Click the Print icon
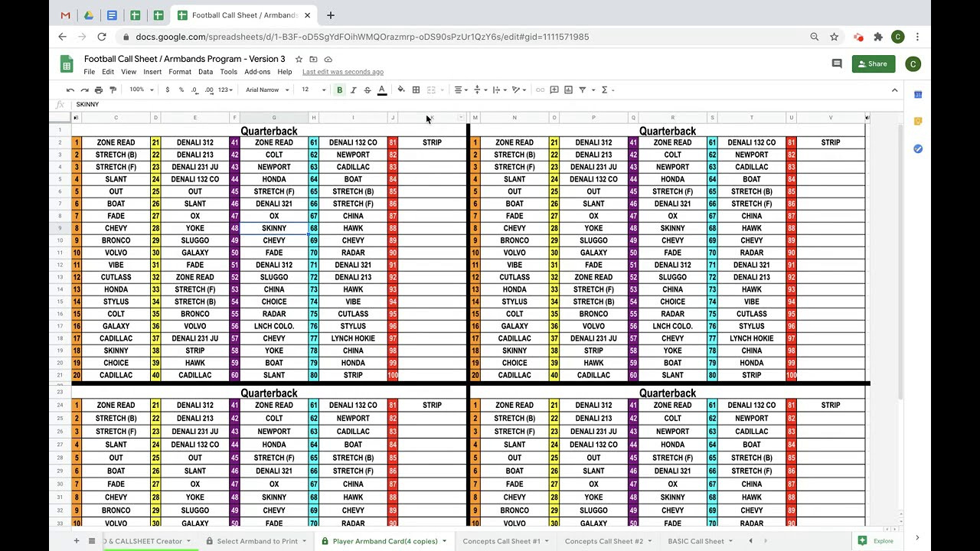 click(98, 90)
